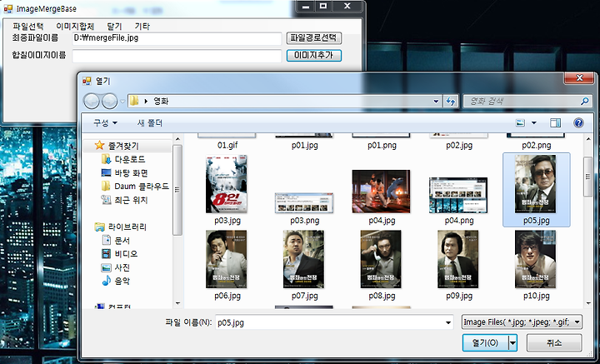Select the p05.jpg thumbnail

536,184
